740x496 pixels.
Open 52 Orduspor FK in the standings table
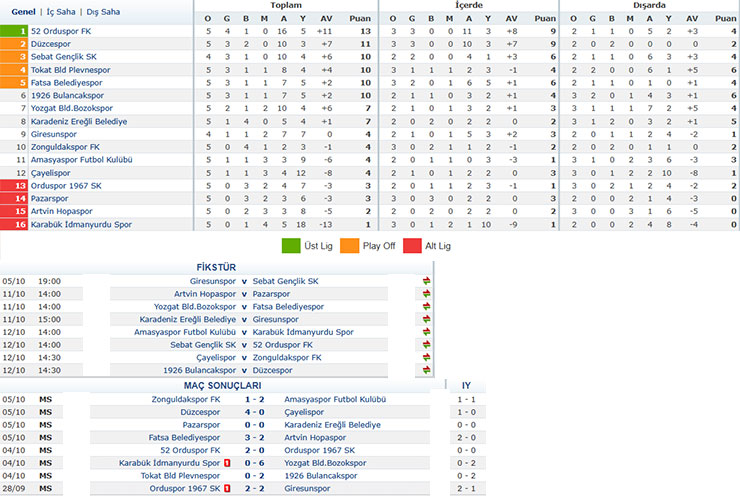click(61, 31)
